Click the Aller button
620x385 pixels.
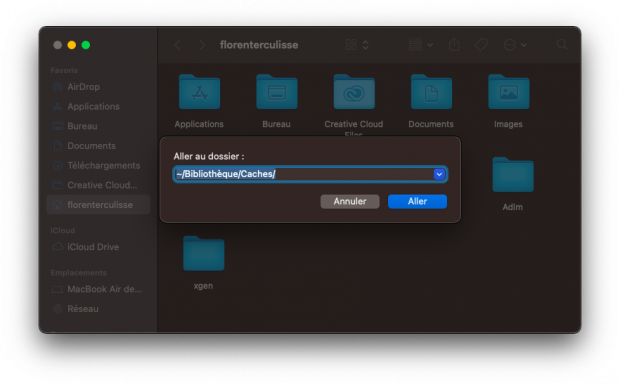417,202
